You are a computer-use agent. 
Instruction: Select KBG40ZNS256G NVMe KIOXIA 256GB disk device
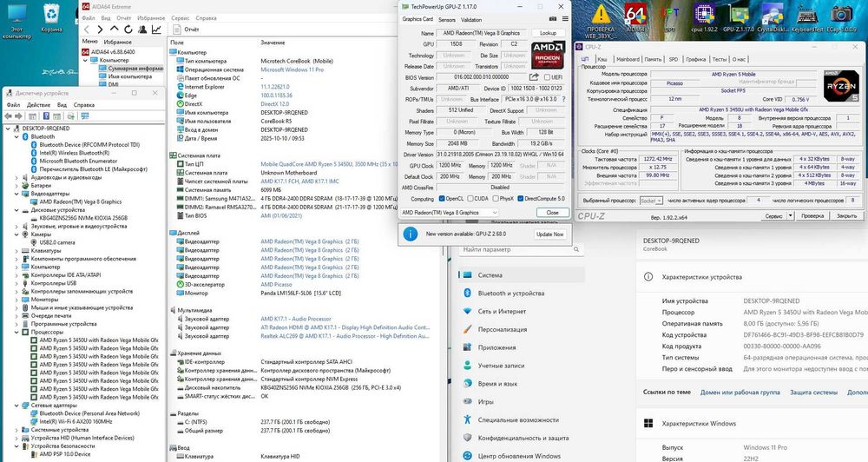83,218
